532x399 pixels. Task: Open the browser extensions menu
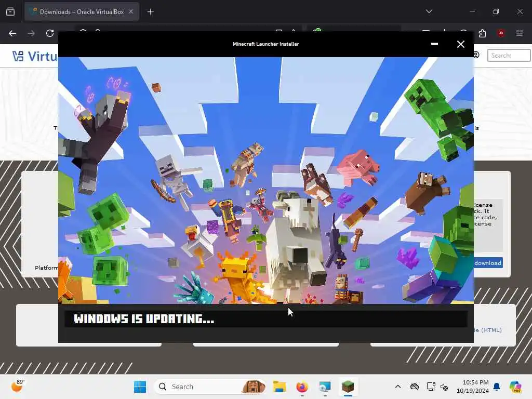482,33
